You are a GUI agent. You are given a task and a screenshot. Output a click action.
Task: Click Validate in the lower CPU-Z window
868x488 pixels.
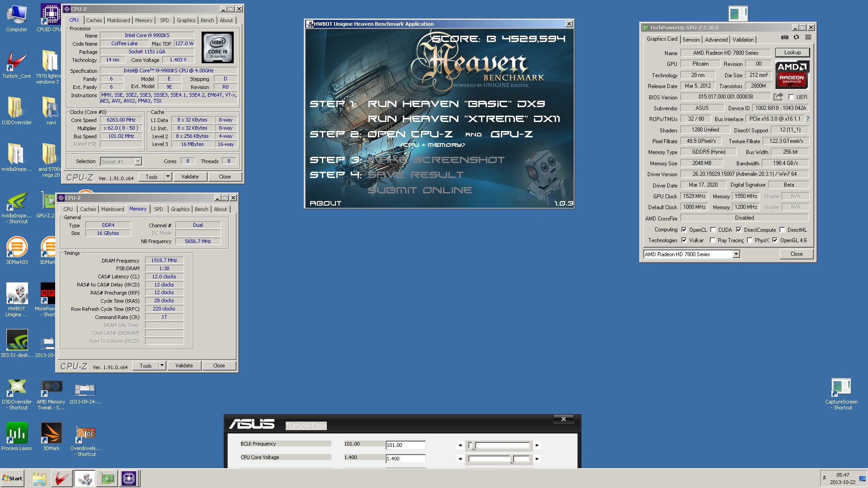(184, 366)
